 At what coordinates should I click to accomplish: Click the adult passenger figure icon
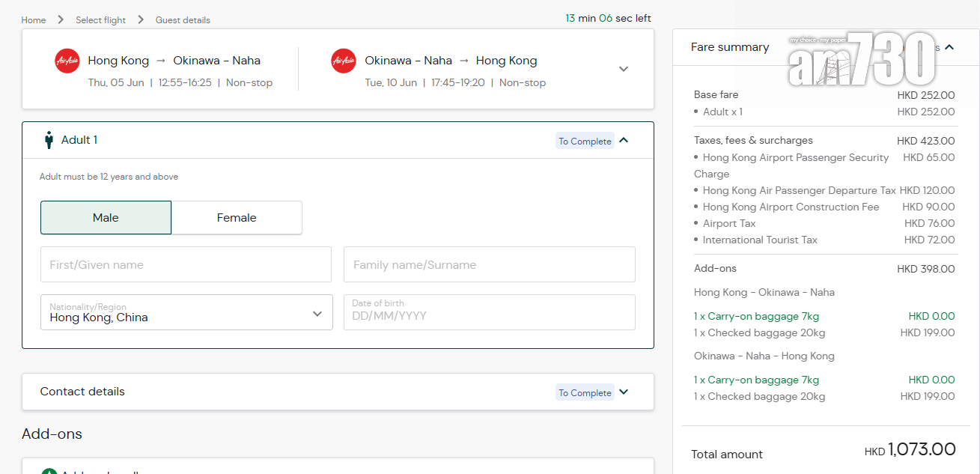(x=49, y=140)
